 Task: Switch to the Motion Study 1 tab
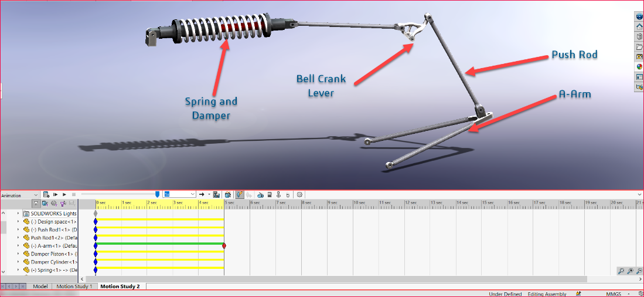[74, 286]
